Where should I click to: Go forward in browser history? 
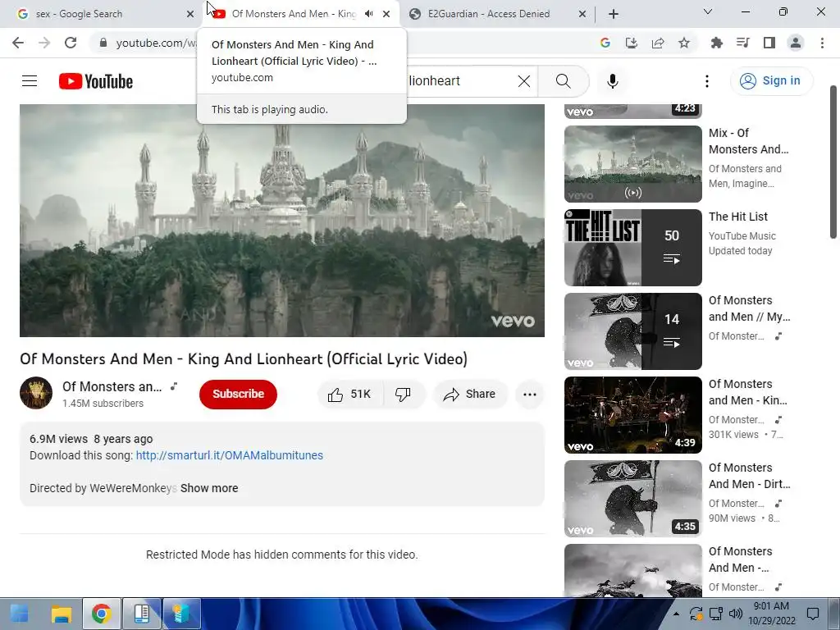44,43
